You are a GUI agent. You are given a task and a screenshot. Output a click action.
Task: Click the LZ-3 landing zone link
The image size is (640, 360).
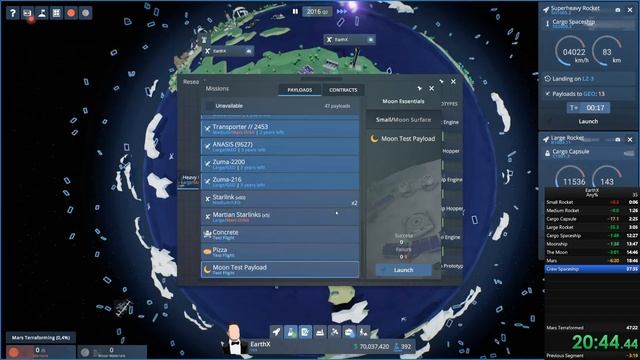click(x=588, y=78)
